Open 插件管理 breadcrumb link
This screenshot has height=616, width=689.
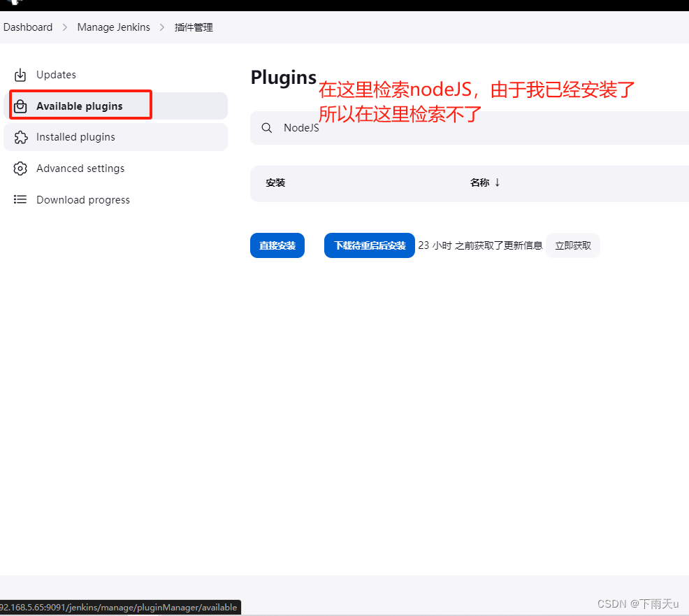click(x=194, y=27)
